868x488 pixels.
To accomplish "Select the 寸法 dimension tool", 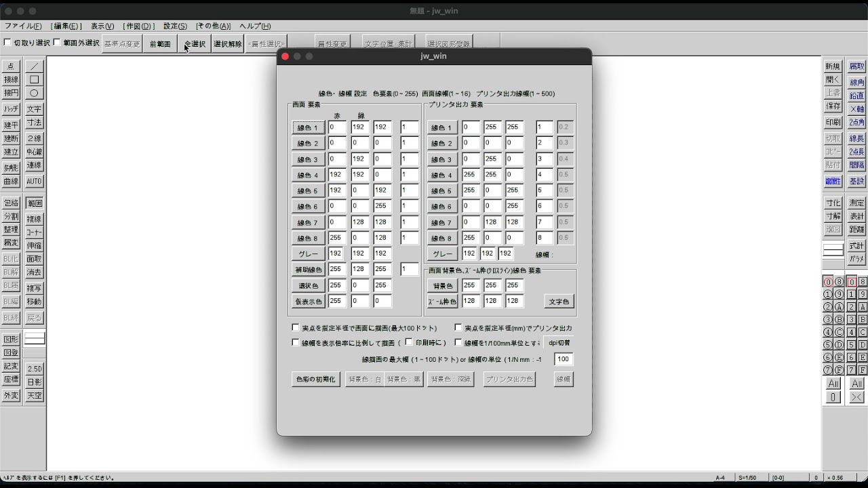I will (x=34, y=123).
